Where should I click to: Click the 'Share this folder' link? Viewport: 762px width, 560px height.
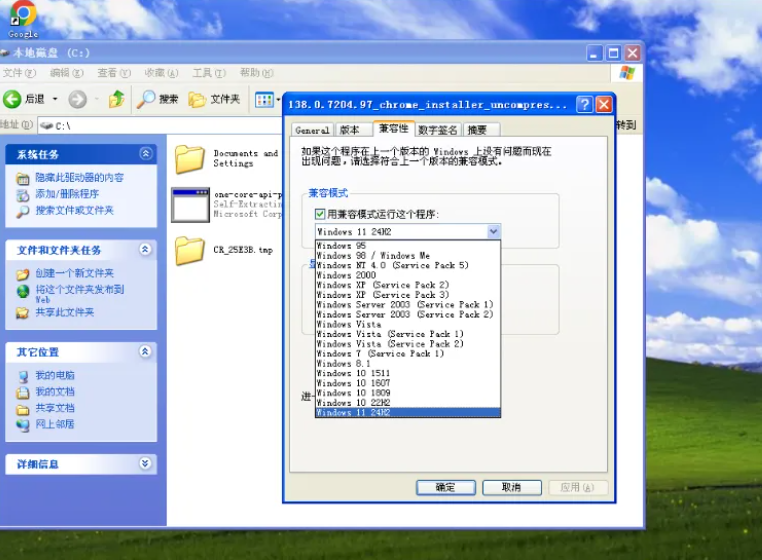[65, 313]
